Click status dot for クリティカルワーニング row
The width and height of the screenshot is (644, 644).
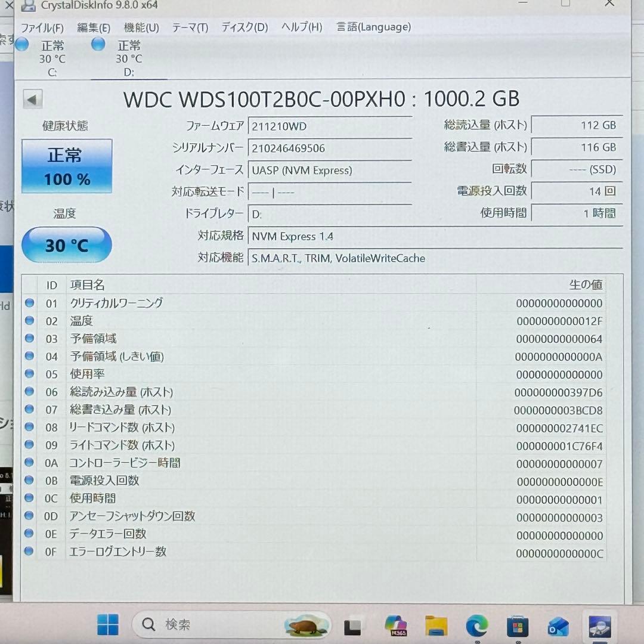coord(29,303)
